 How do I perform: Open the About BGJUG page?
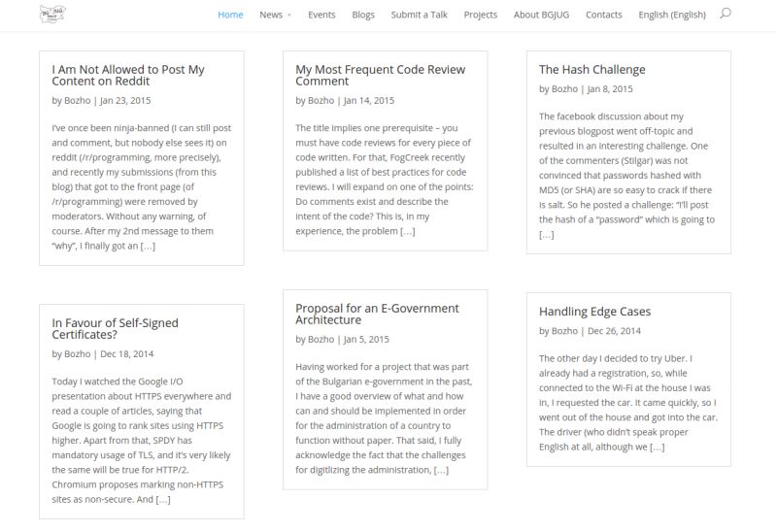[541, 15]
